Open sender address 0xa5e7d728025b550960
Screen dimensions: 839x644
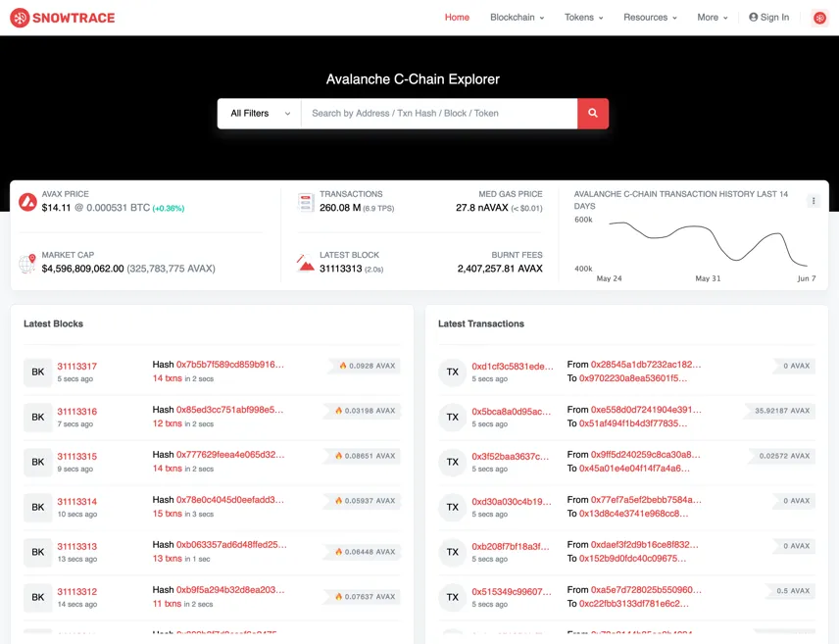pos(646,589)
